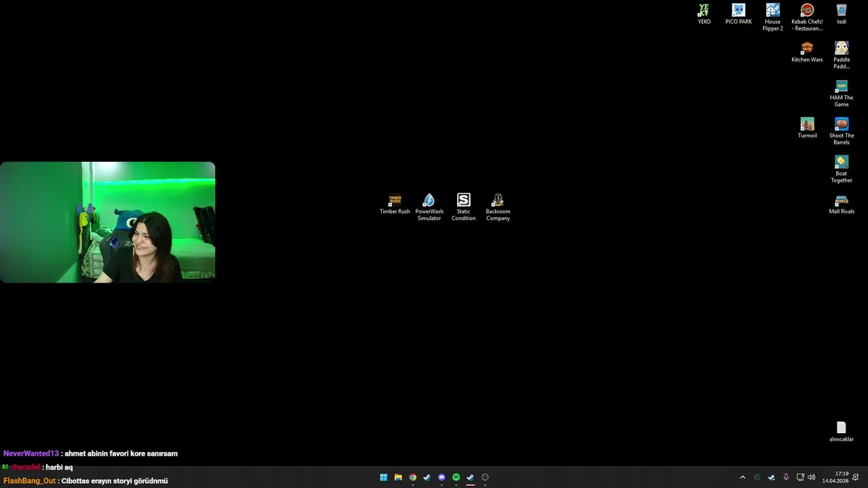The width and height of the screenshot is (868, 488).
Task: Click the FlashBang_Out chat username
Action: (x=30, y=481)
